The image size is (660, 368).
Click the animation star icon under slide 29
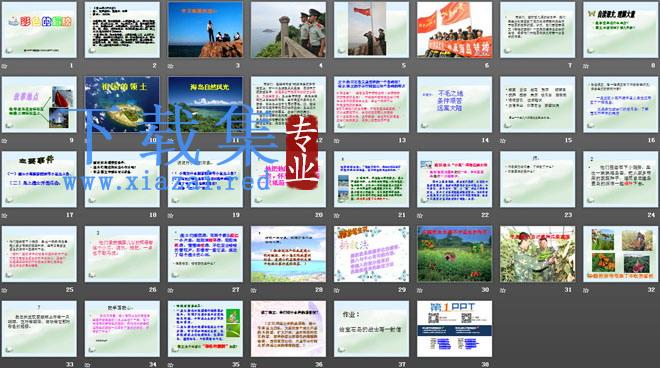coord(337,290)
